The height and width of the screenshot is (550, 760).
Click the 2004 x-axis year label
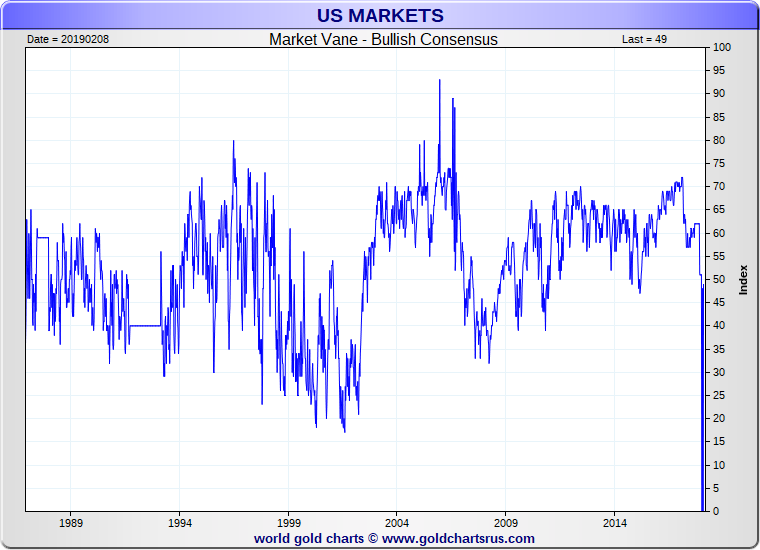coord(397,523)
